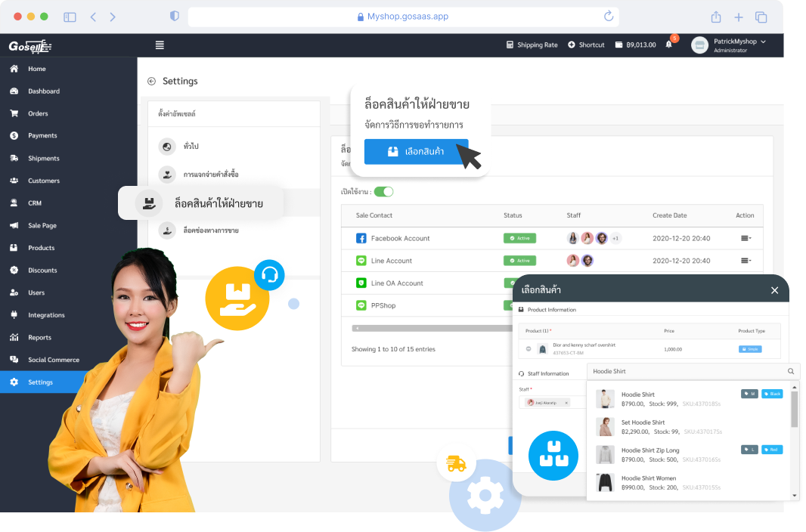Close the เลือกสินค้า dialog
This screenshot has height=532, width=806.
pyautogui.click(x=775, y=291)
